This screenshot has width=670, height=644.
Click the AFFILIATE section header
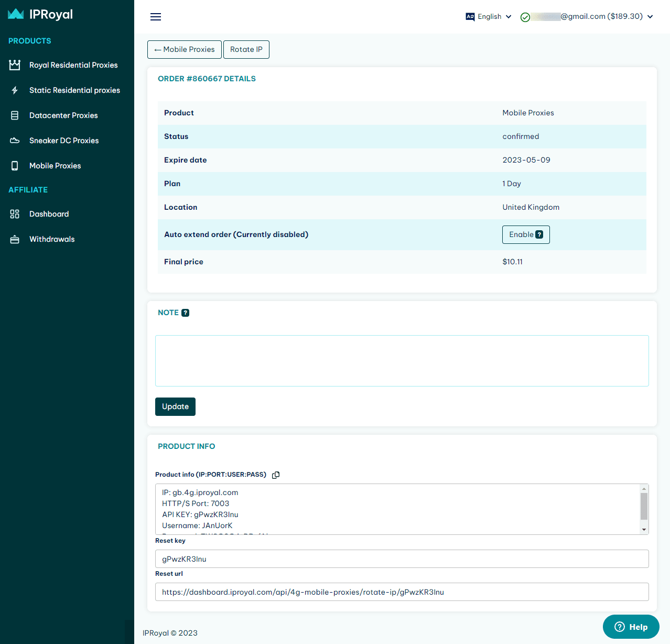pos(28,190)
